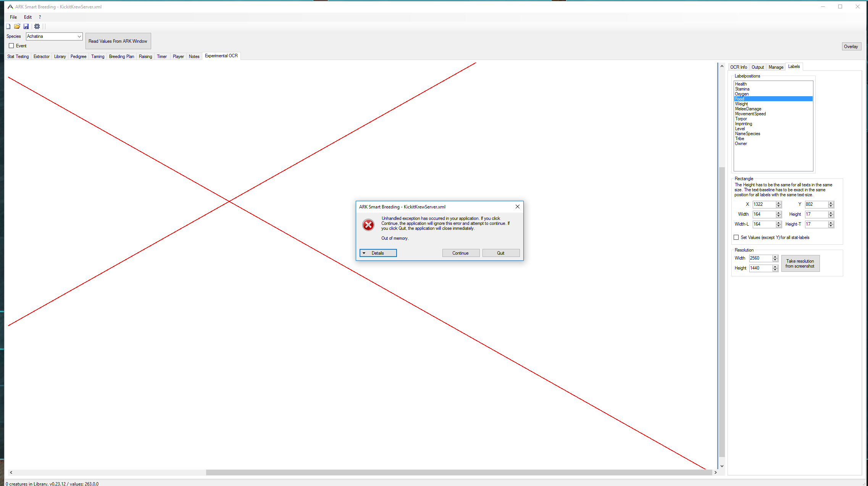Enable the Event checkbox
The width and height of the screenshot is (868, 486).
click(x=11, y=45)
